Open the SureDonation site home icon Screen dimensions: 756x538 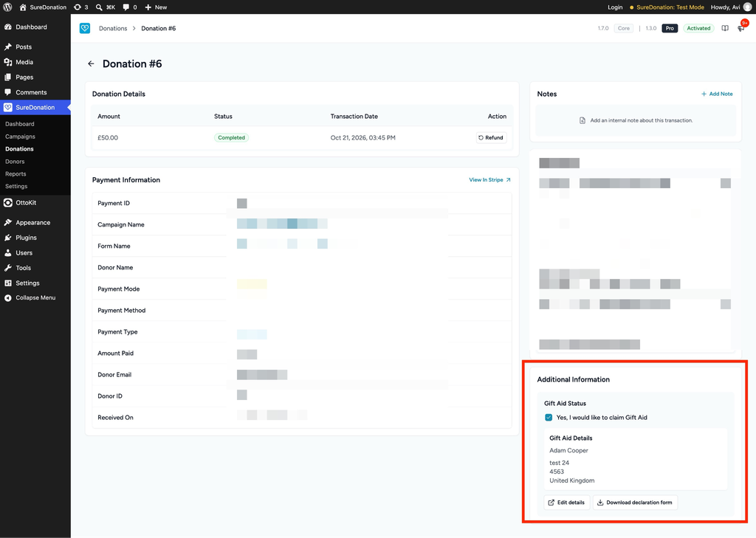click(x=23, y=7)
